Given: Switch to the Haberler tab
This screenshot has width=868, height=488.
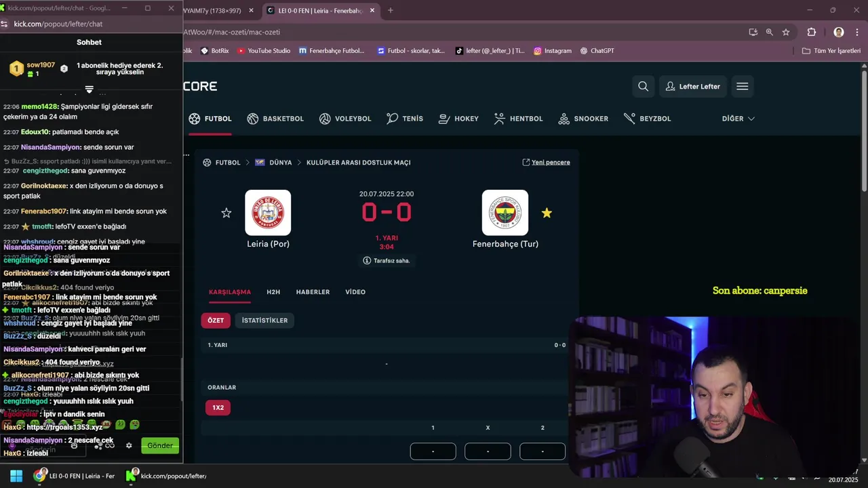Looking at the screenshot, I should pyautogui.click(x=313, y=292).
